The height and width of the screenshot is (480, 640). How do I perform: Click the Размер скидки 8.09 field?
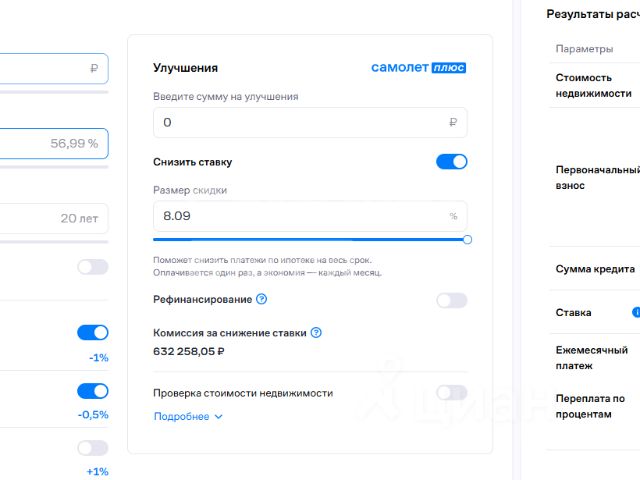coord(300,216)
